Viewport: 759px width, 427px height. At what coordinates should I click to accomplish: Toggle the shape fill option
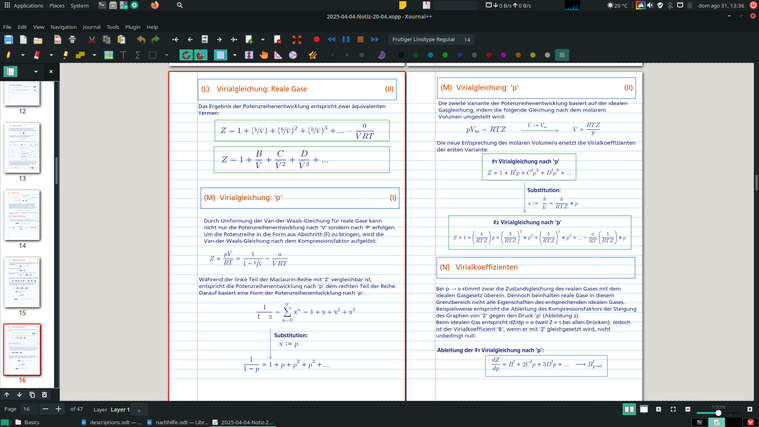221,55
